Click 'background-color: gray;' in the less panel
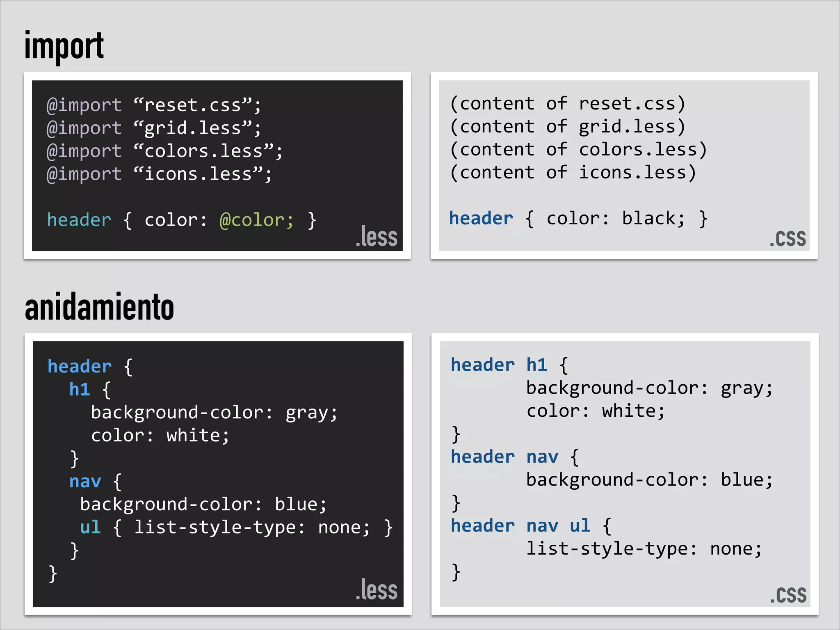The height and width of the screenshot is (630, 840). click(x=214, y=413)
